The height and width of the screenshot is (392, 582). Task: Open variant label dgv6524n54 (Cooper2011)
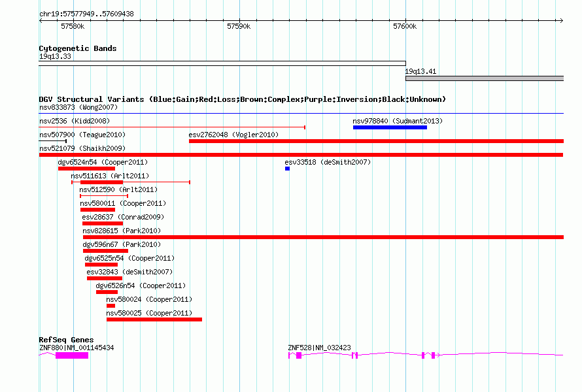click(103, 162)
